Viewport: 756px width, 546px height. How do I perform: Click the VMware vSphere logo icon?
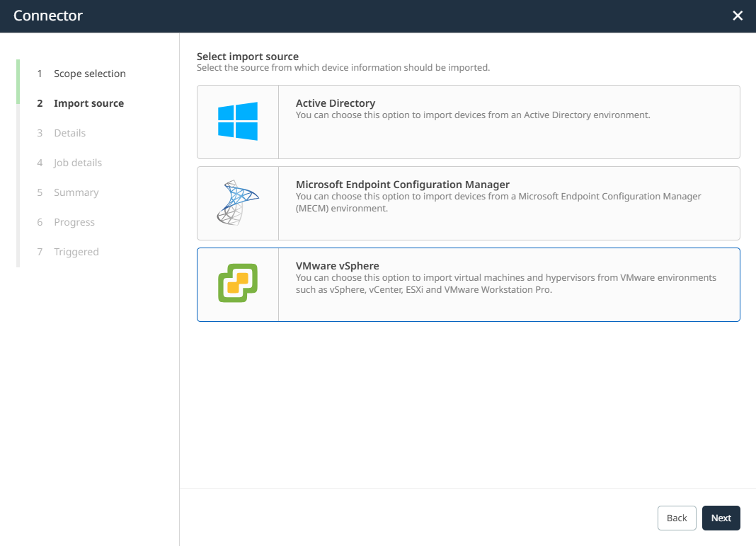[x=238, y=283]
